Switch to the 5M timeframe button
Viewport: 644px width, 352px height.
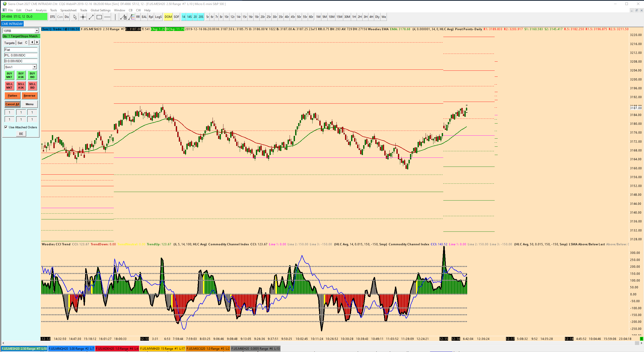click(324, 17)
